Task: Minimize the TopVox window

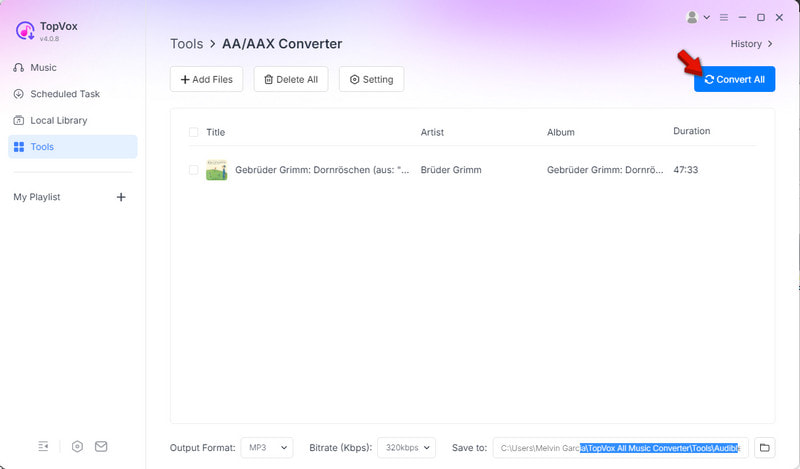Action: click(742, 17)
